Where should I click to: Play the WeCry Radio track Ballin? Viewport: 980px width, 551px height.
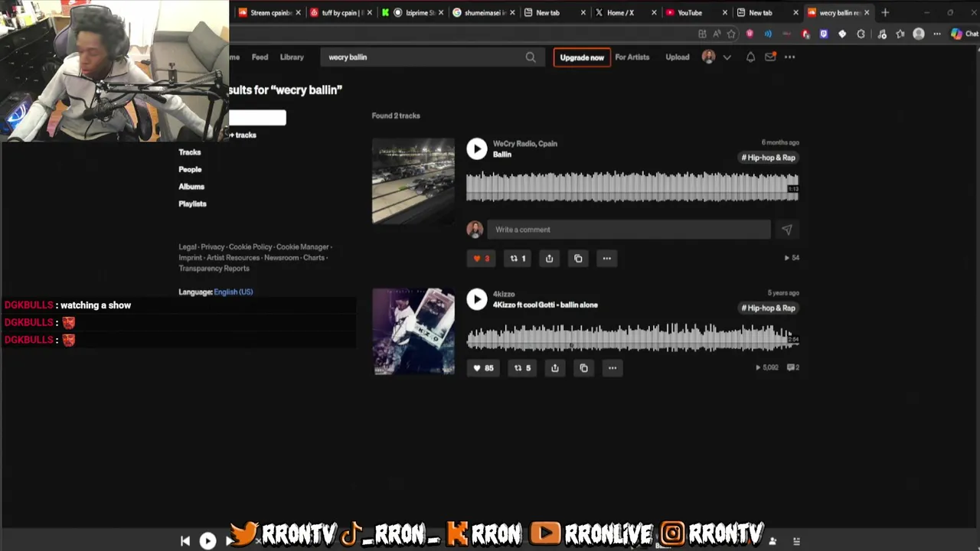476,148
